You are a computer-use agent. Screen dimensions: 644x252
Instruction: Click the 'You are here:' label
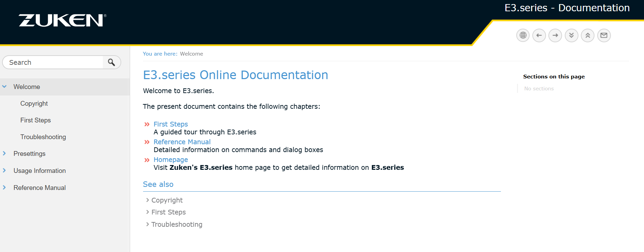pos(160,54)
